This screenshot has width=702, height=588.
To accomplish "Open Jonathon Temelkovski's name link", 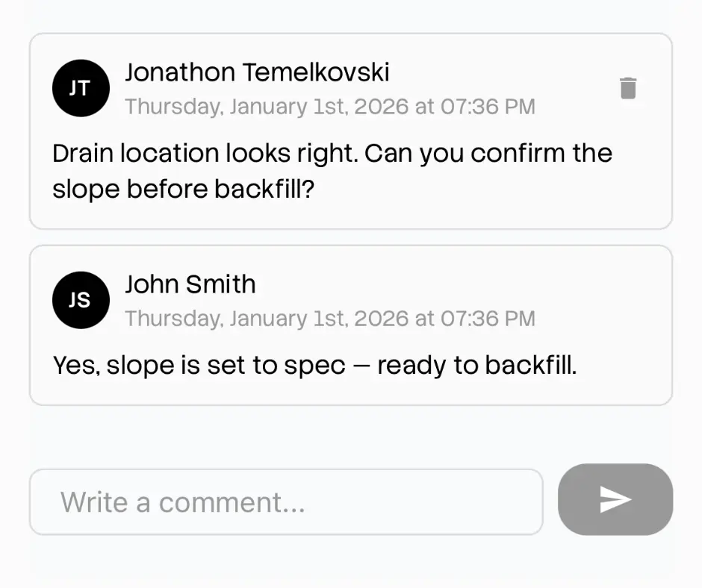I will [257, 72].
